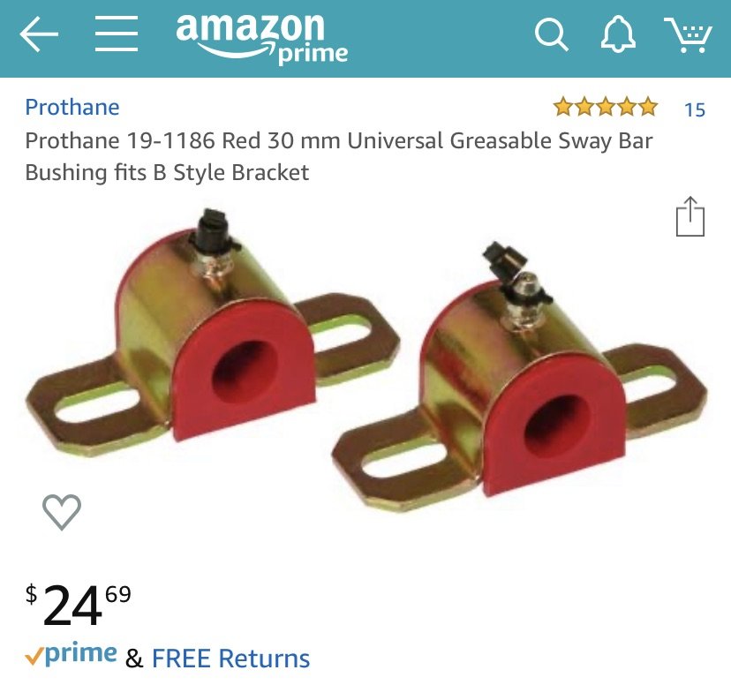Image resolution: width=731 pixels, height=700 pixels.
Task: View the 15 customer reviews
Action: click(x=695, y=109)
